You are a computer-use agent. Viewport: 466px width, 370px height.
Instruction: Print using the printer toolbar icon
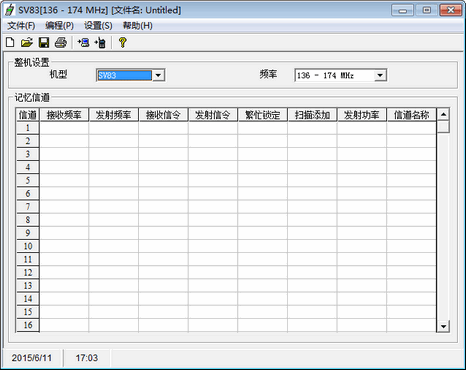click(x=61, y=42)
